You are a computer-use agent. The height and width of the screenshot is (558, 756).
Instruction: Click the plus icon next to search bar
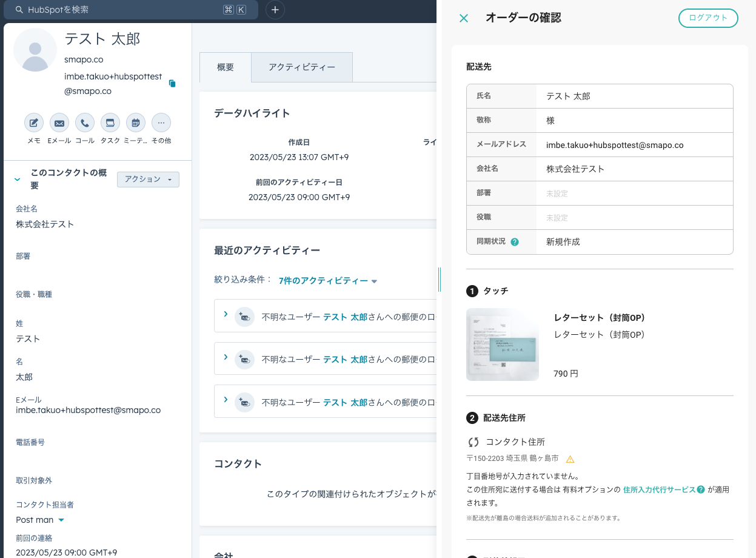(x=275, y=10)
